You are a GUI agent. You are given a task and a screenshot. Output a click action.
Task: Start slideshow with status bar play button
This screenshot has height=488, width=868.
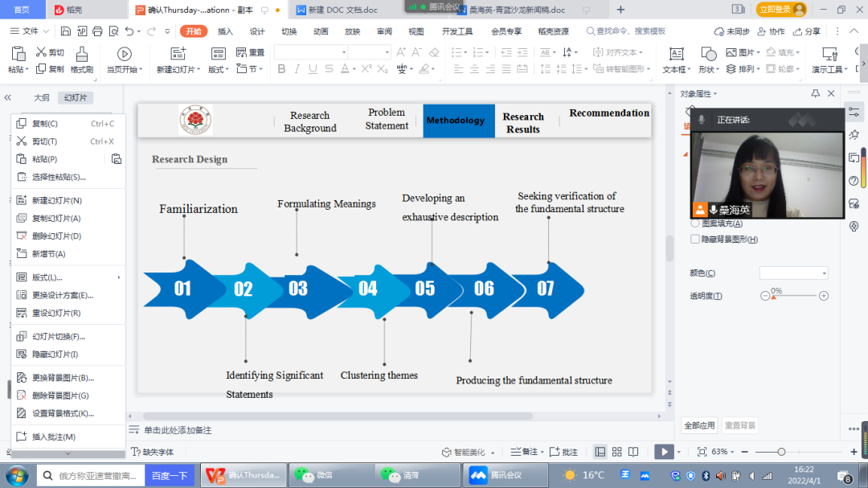[x=663, y=452]
